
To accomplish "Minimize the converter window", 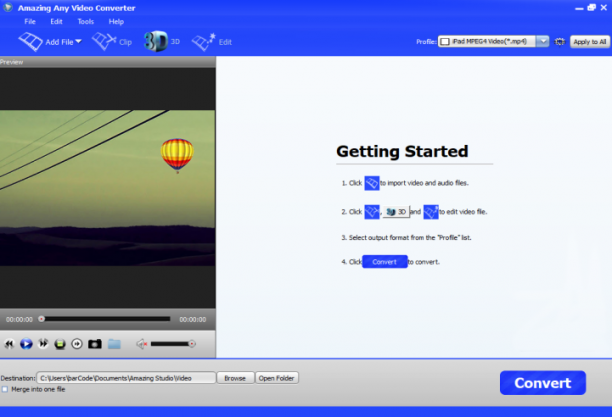I will (579, 8).
